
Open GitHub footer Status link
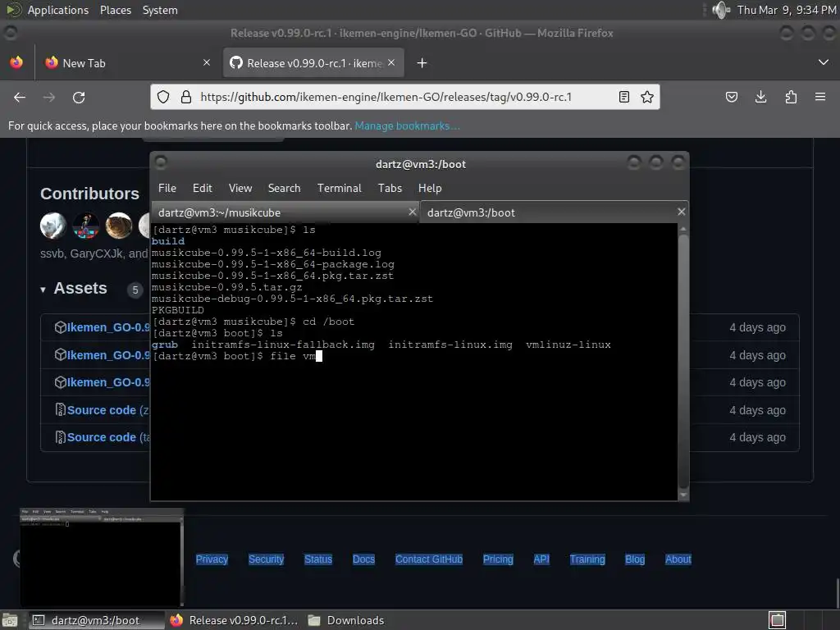(x=318, y=559)
